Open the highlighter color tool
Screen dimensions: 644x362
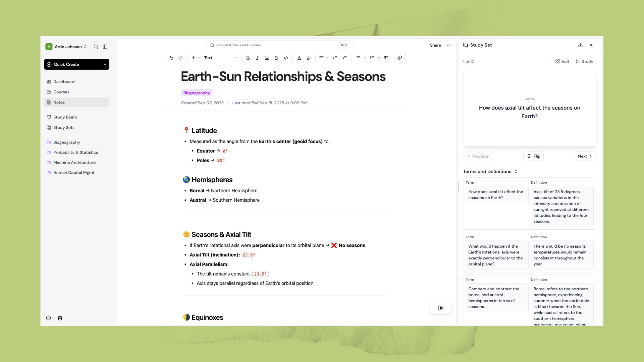tap(308, 58)
